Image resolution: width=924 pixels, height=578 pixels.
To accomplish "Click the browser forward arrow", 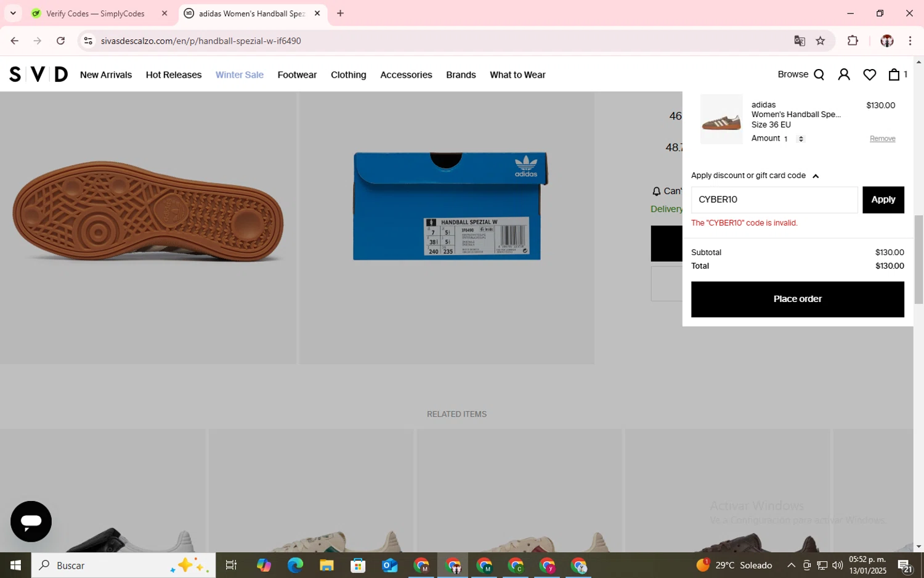I will [x=38, y=41].
